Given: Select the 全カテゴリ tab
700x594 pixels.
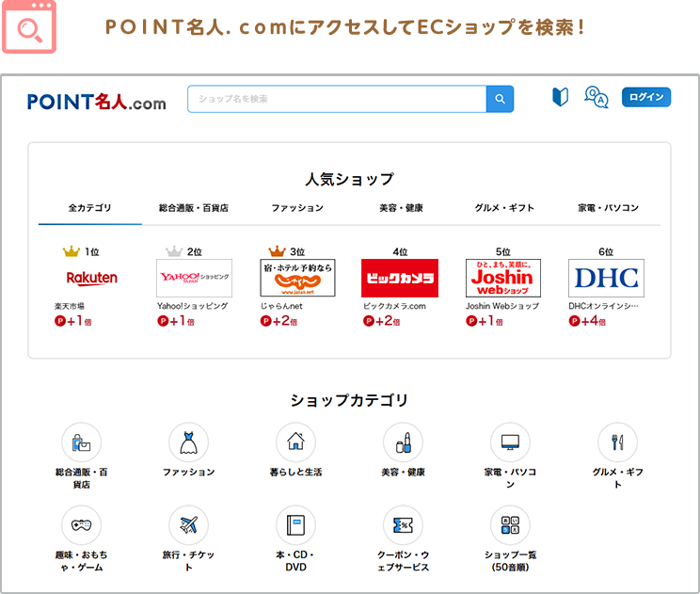Looking at the screenshot, I should 89,208.
